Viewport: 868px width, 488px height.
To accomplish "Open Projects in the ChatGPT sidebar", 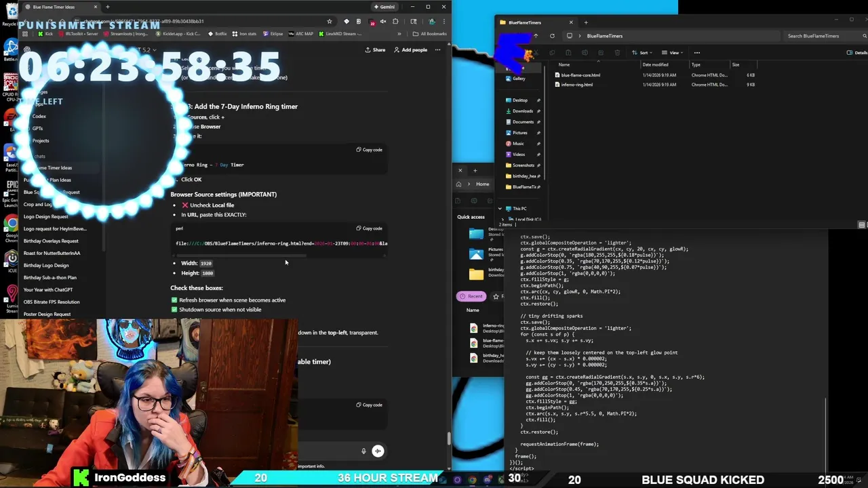I will [41, 140].
